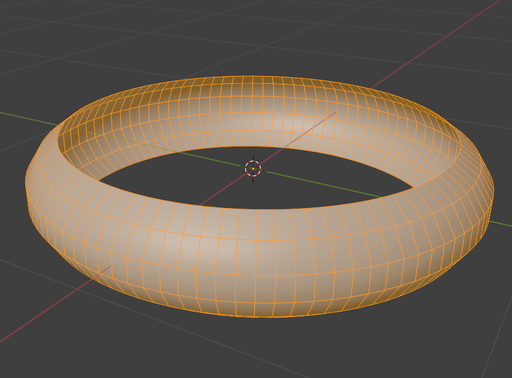Click the 3D cursor at the ring center

[x=253, y=169]
